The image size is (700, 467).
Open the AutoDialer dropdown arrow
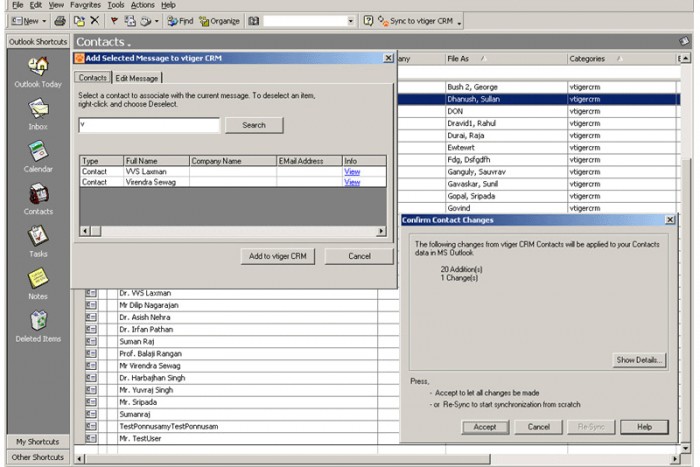click(156, 21)
